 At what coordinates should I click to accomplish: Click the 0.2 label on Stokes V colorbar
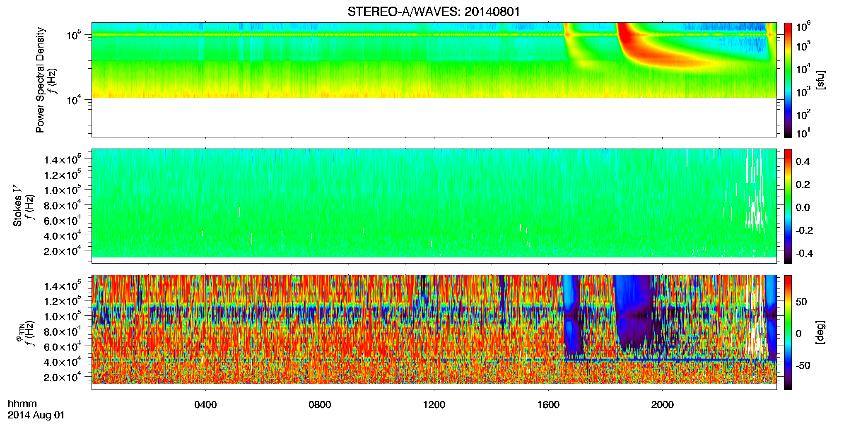803,185
